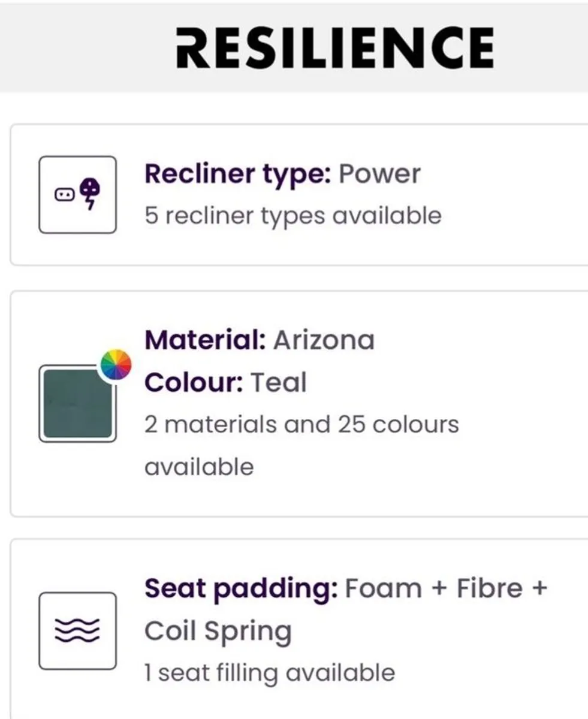This screenshot has height=719, width=588.
Task: Click the wavy lines seat padding icon
Action: click(77, 630)
